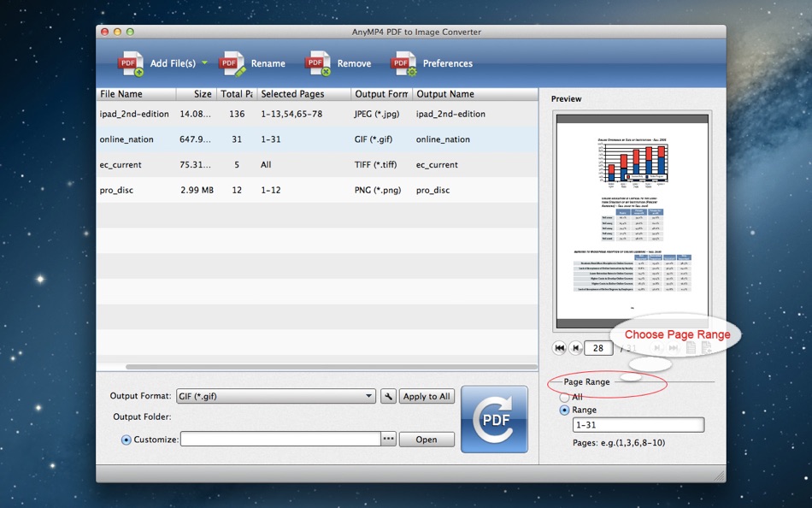
Task: Click the 2.99 MB size cell
Action: [197, 190]
